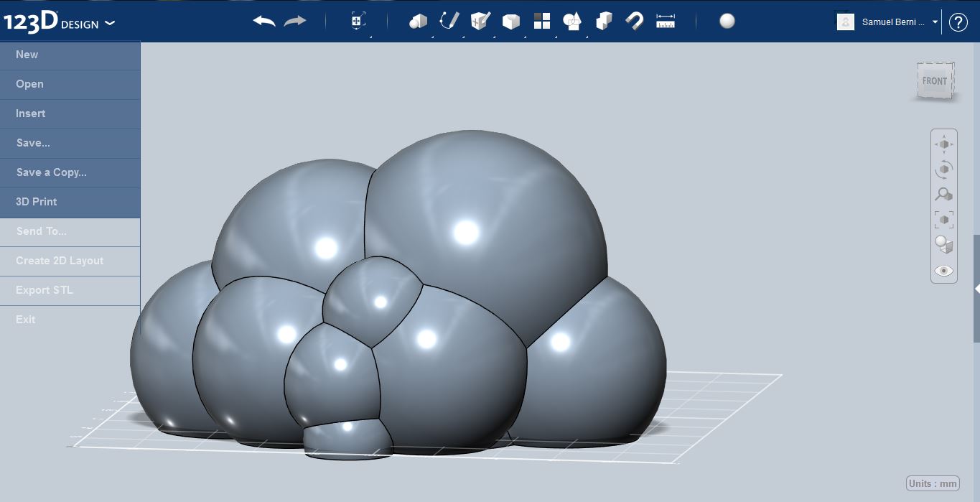980x502 pixels.
Task: Click Save a Copy in sidebar
Action: [52, 172]
